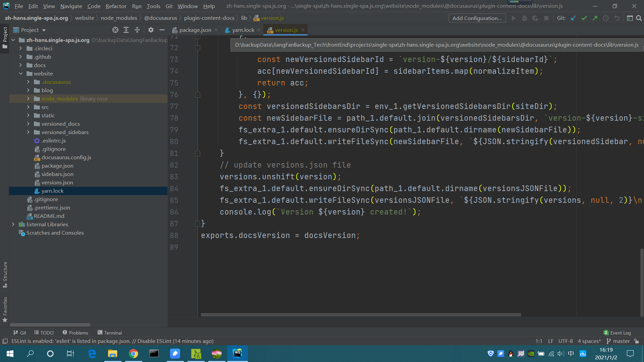Image resolution: width=644 pixels, height=362 pixels.
Task: Open Search Everywhere with the magnifier icon
Action: [x=639, y=18]
